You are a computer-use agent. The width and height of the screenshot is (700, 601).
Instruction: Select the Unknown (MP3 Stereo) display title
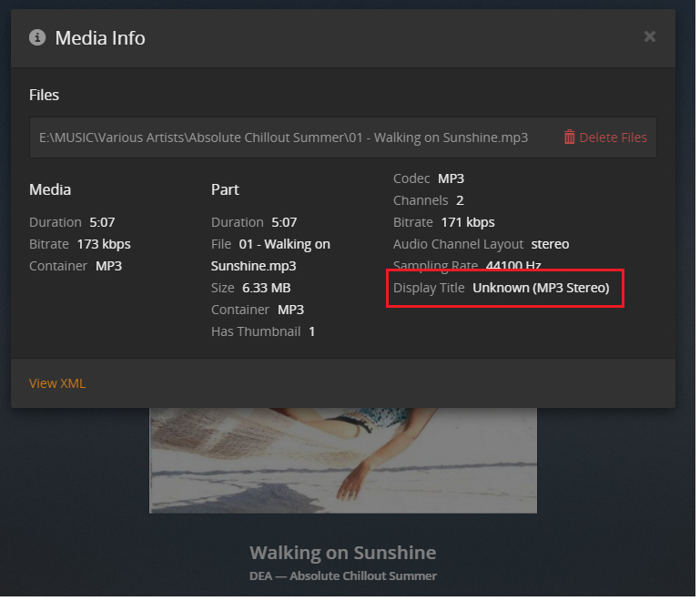(x=541, y=288)
